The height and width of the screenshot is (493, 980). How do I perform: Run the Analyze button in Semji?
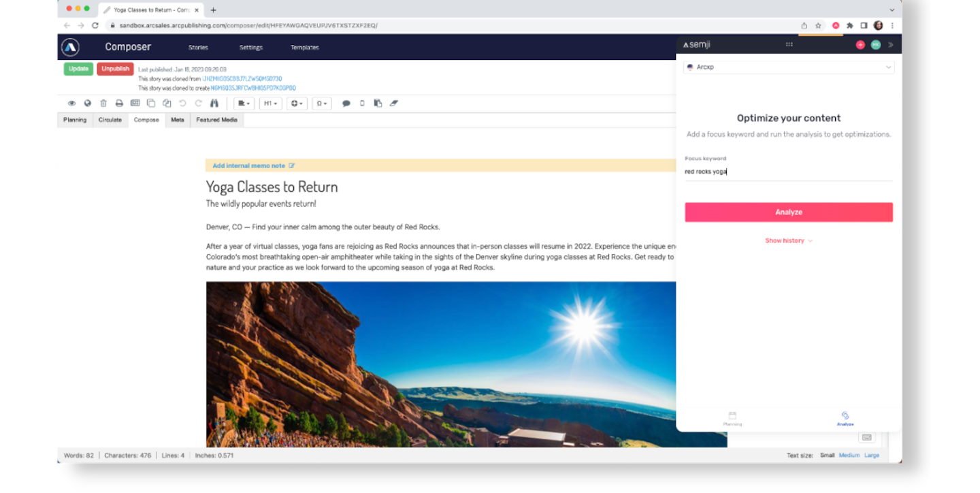coord(788,212)
